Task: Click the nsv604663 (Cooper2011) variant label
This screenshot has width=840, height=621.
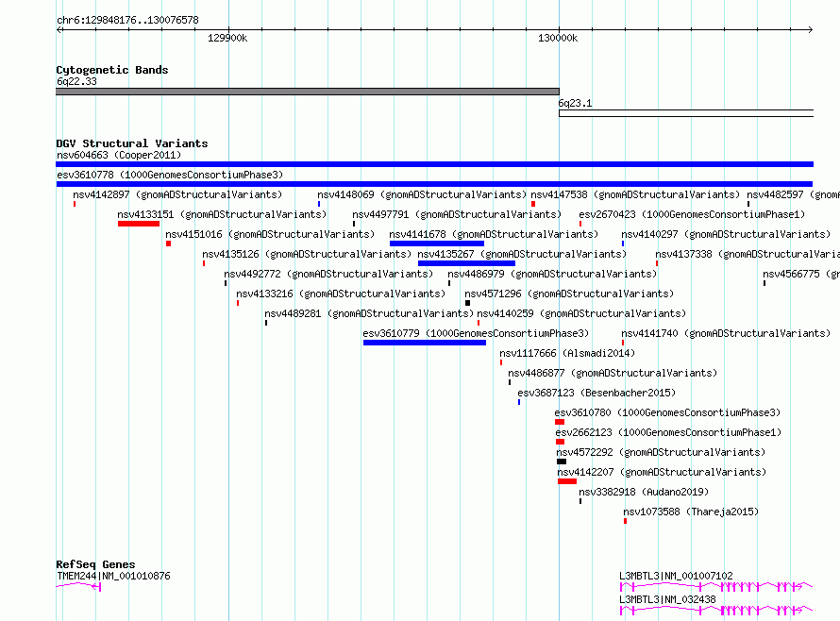Action: [x=119, y=155]
